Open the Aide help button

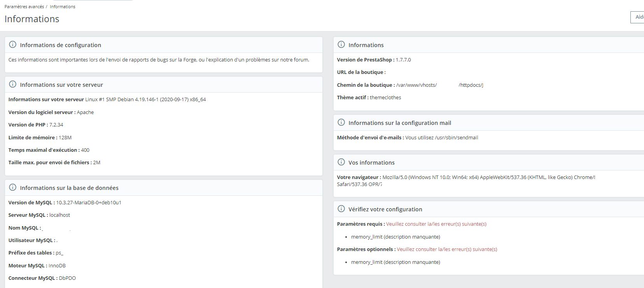pyautogui.click(x=637, y=17)
